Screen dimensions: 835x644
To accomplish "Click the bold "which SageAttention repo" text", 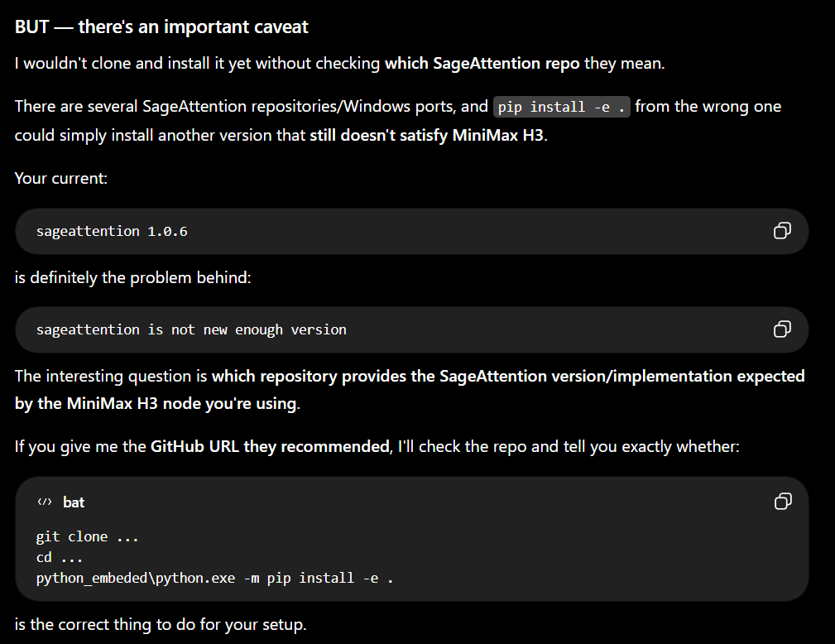I will pyautogui.click(x=482, y=64).
